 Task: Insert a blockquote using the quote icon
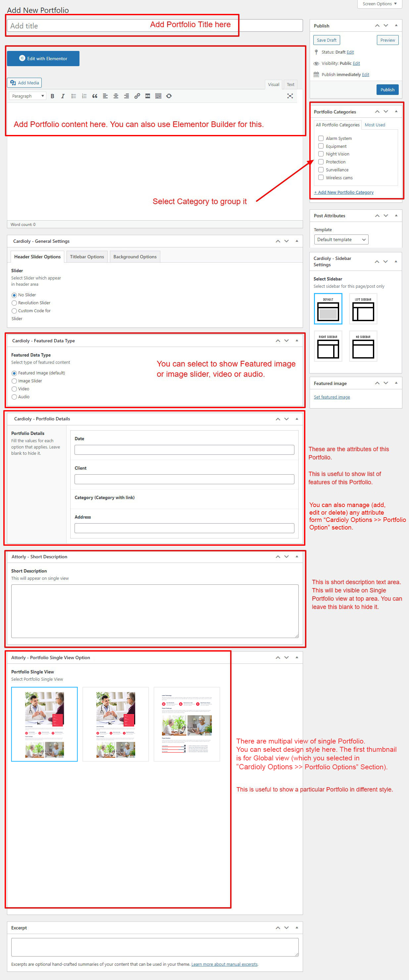point(94,96)
